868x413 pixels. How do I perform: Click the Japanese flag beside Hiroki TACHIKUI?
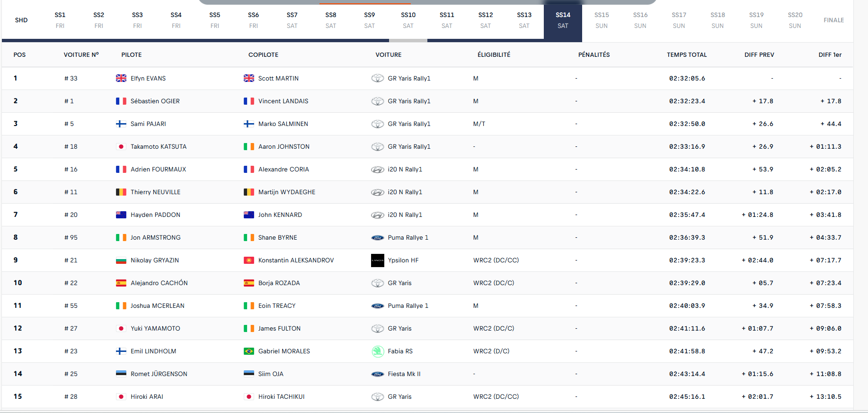pos(249,396)
